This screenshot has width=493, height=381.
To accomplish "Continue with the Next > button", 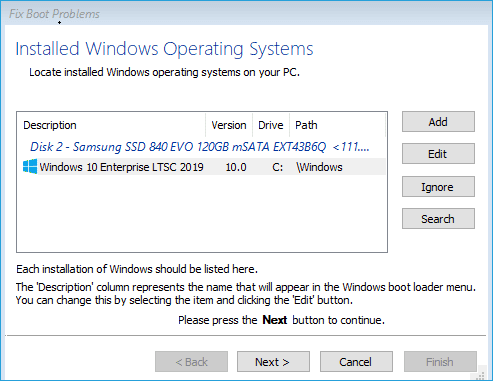I will point(273,362).
